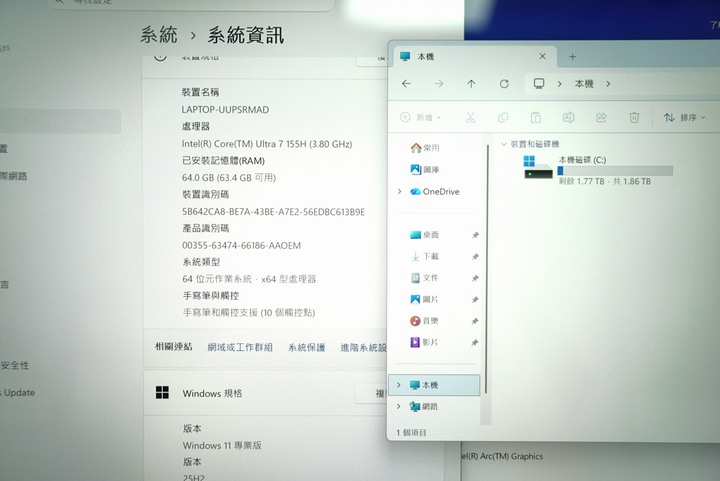This screenshot has width=720, height=481.
Task: Click the pin icon beside 圖片
Action: coord(475,300)
